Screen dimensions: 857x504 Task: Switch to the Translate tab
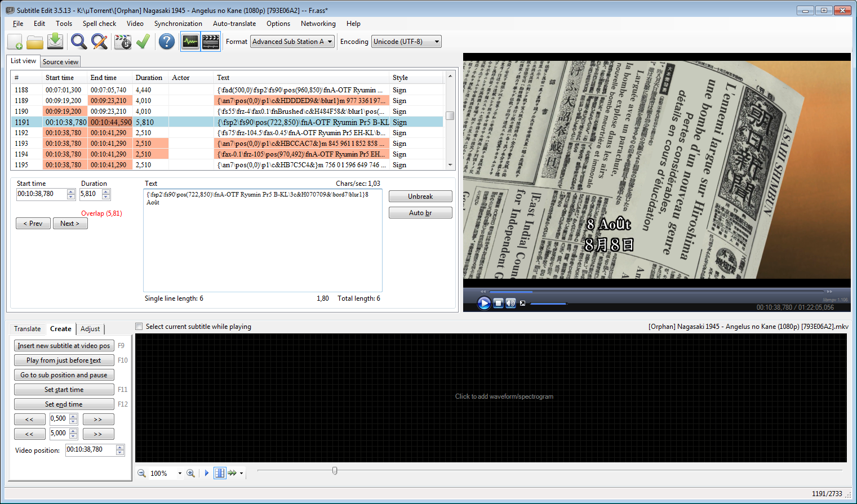[x=27, y=329]
